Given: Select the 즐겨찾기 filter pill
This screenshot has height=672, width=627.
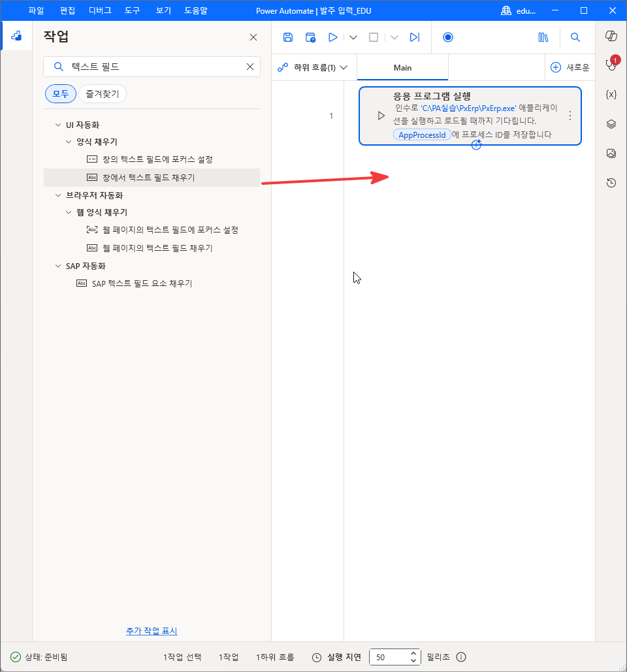Looking at the screenshot, I should click(x=103, y=94).
